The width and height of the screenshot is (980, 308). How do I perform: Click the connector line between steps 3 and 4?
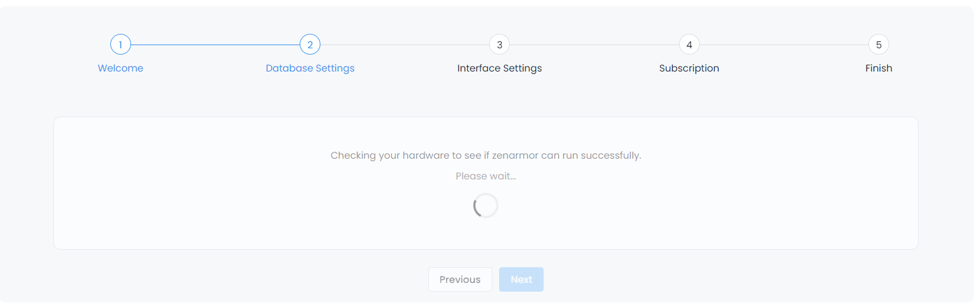click(594, 45)
